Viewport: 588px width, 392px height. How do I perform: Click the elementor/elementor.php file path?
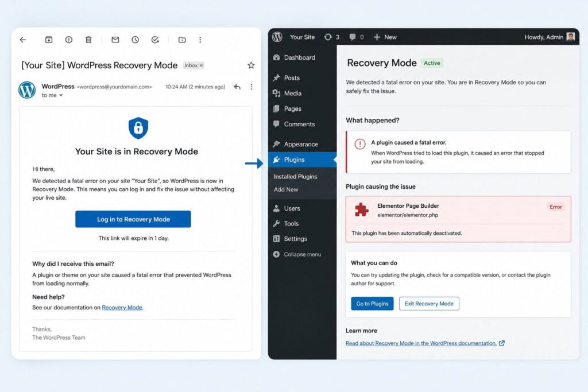tap(408, 215)
